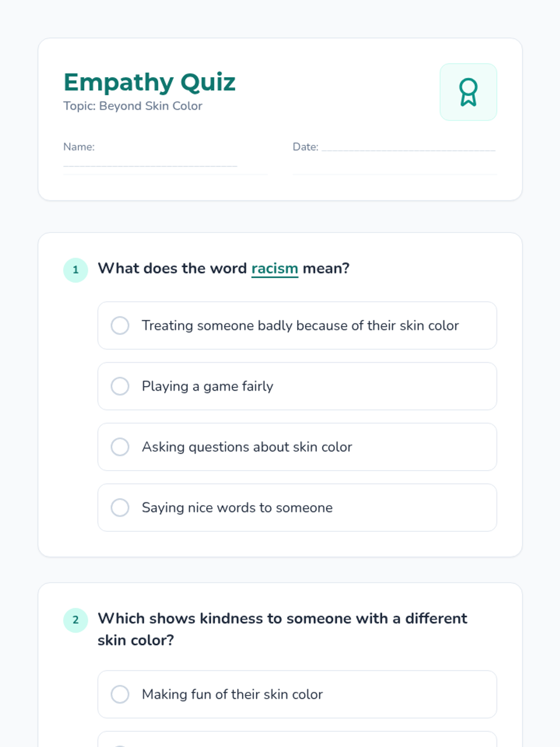Pick the 'Saying nice words to someone' radio
Image resolution: width=560 pixels, height=747 pixels.
[x=120, y=507]
